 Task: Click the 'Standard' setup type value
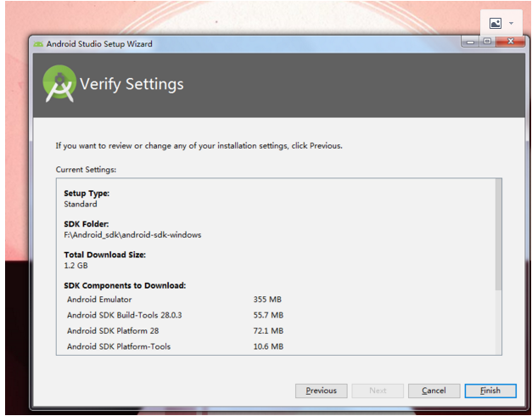(81, 204)
